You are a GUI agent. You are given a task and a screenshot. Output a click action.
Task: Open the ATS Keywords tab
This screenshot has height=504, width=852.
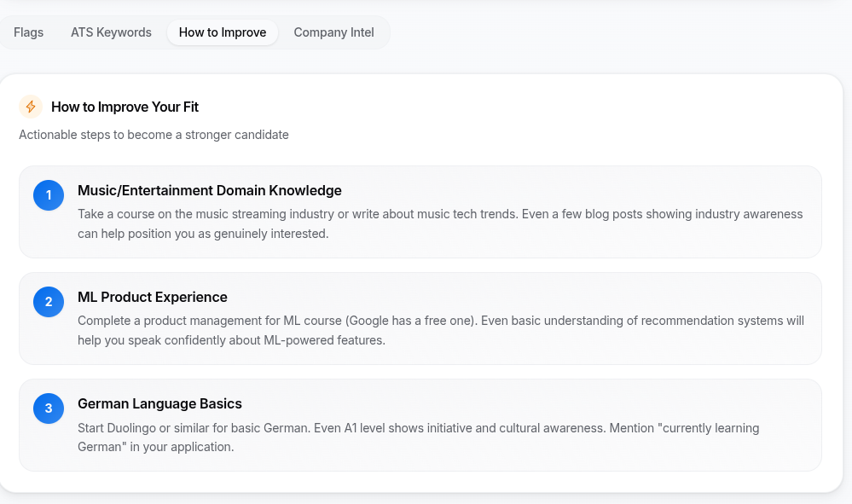point(111,32)
